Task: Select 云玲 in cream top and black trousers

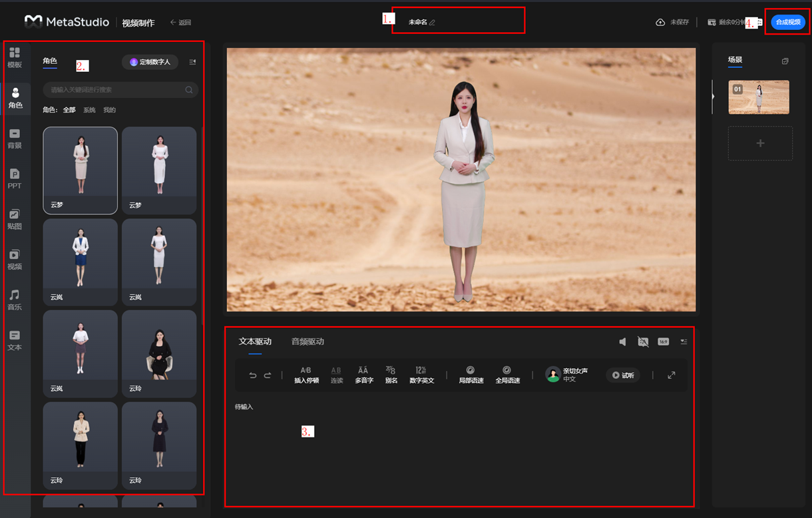Action: (x=81, y=445)
